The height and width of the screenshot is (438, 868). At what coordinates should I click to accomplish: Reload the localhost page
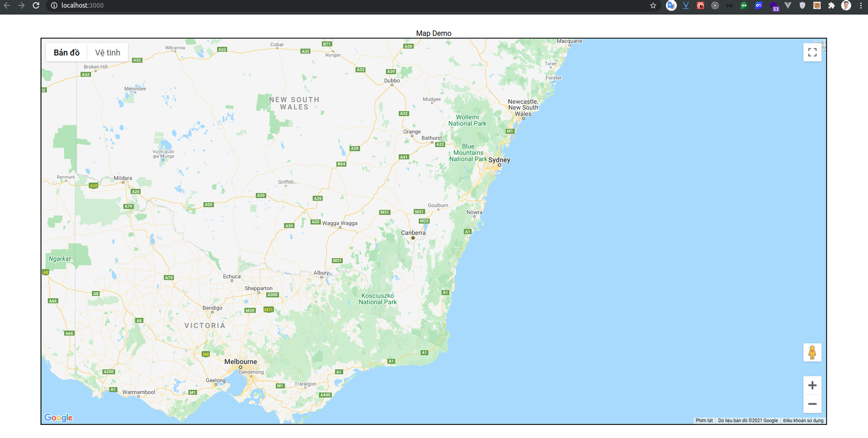36,5
